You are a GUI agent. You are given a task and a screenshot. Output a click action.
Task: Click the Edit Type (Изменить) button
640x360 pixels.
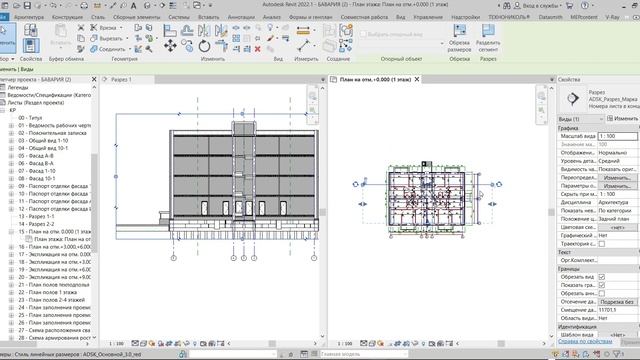(x=622, y=118)
